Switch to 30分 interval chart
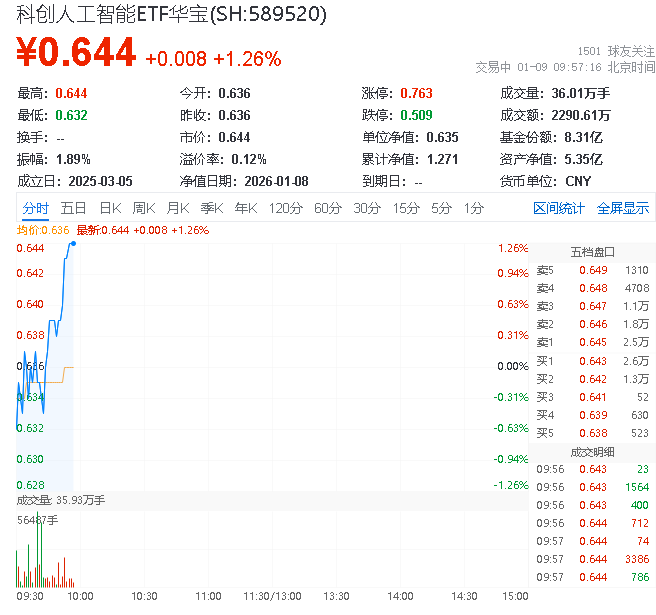 click(367, 208)
